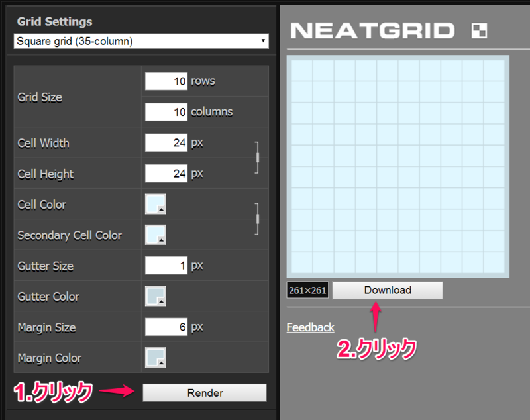Toggle the cell colors link bracket
This screenshot has height=420, width=530.
point(257,219)
